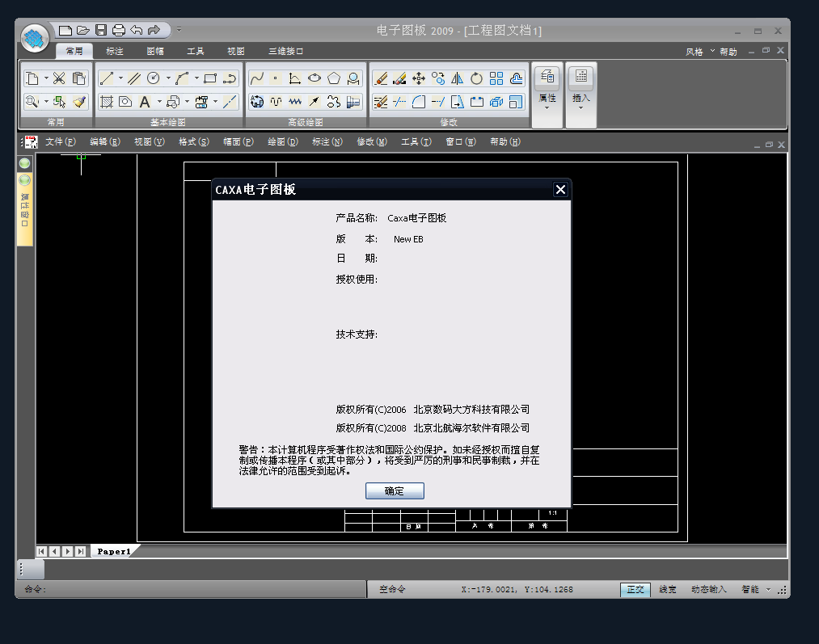Jump to first sheet navigation arrow
The height and width of the screenshot is (644, 819).
pyautogui.click(x=42, y=551)
